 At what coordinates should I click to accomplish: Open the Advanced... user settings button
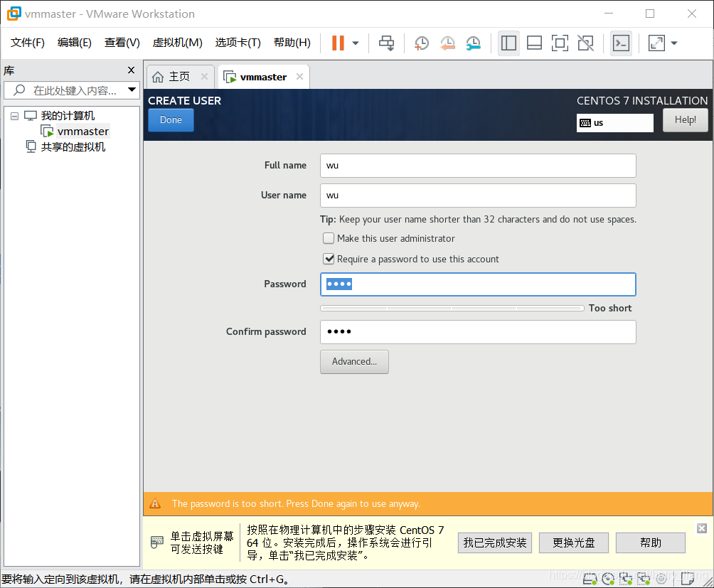354,362
